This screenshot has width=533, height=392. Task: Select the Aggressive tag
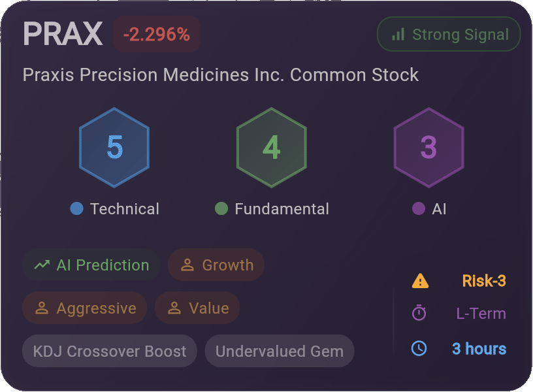(x=85, y=308)
